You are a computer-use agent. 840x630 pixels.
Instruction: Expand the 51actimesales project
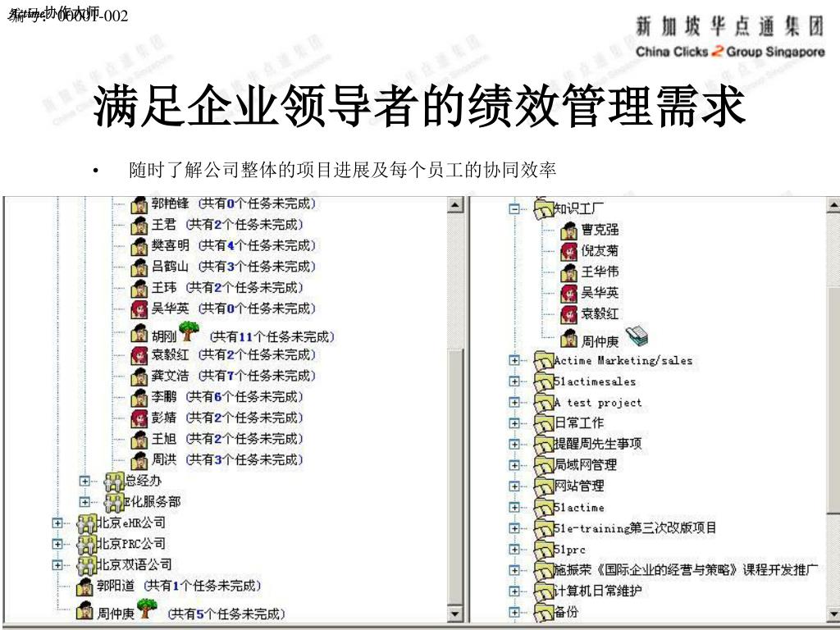tap(514, 381)
